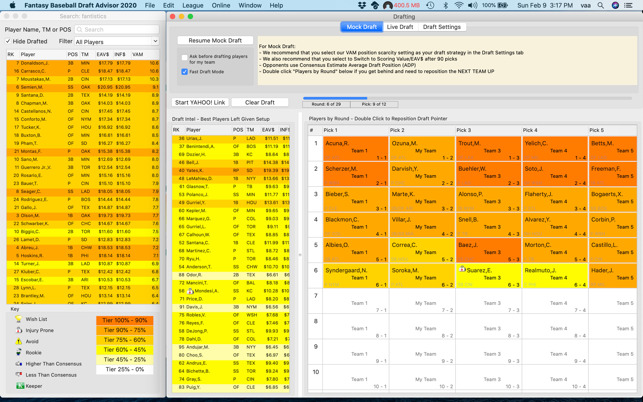Open the Window menu
This screenshot has width=643, height=402.
click(250, 5)
